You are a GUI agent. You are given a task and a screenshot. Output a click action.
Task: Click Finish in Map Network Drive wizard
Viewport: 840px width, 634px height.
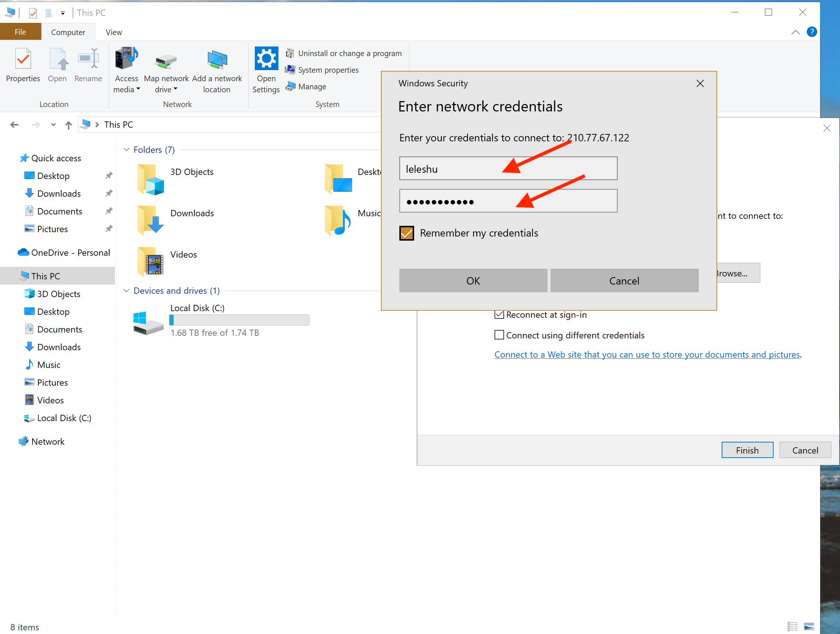coord(747,450)
